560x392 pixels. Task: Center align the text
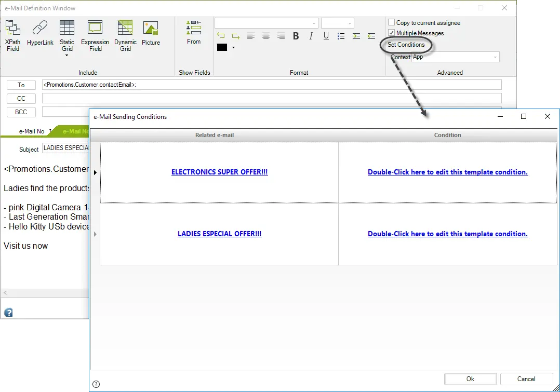[x=266, y=36]
